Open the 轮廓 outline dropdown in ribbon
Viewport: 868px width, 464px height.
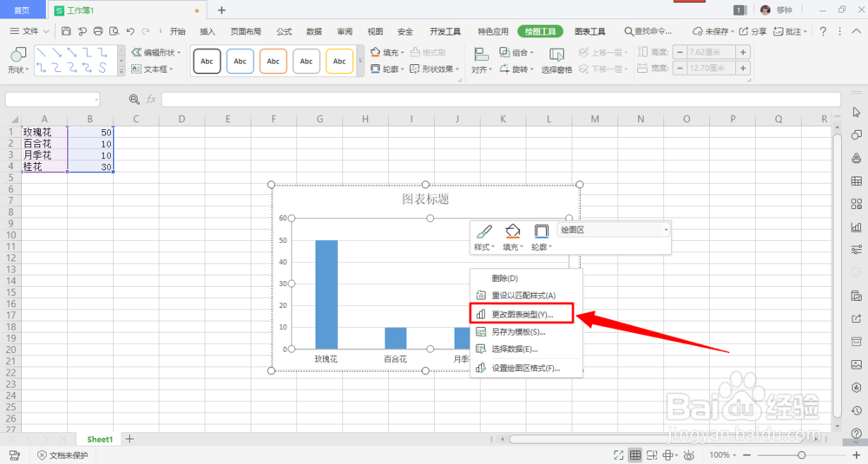click(x=386, y=69)
